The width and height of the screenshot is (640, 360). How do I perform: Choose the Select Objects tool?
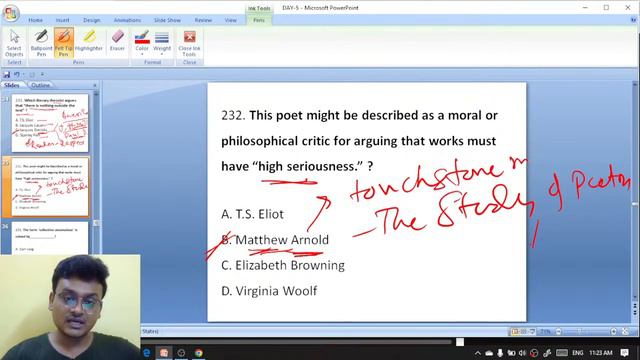click(14, 43)
